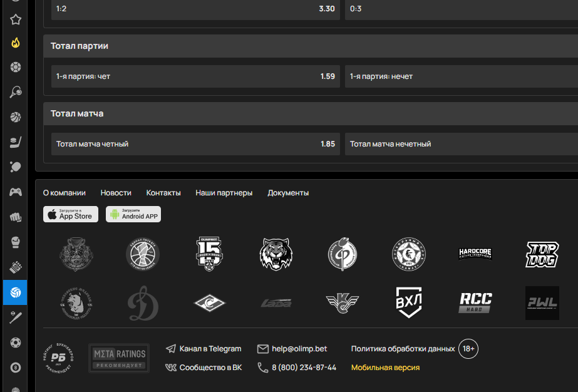Open the Spartak diamond partner logo
Image resolution: width=578 pixels, height=392 pixels.
point(209,302)
